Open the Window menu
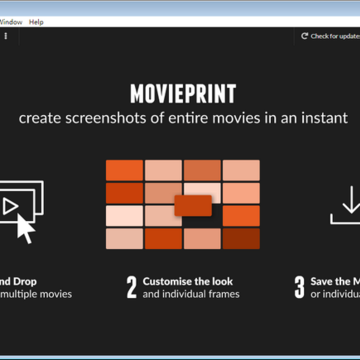Image resolution: width=360 pixels, height=360 pixels. click(x=11, y=22)
